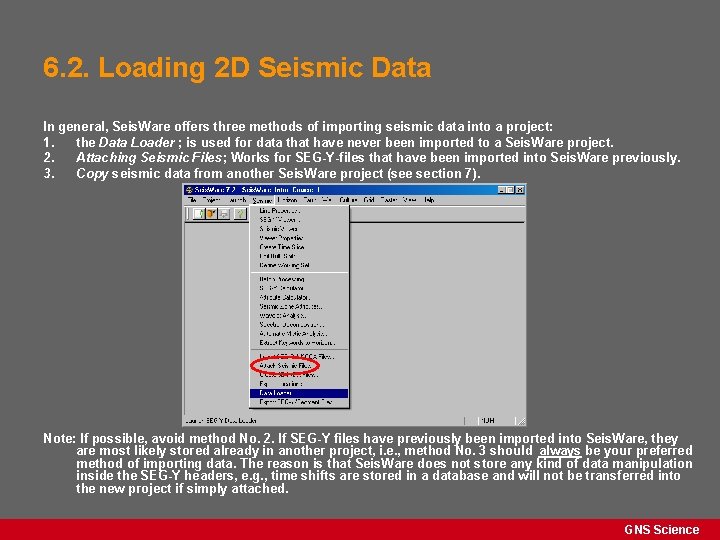
Task: Select Viewer Properties menu entry
Action: point(299,238)
